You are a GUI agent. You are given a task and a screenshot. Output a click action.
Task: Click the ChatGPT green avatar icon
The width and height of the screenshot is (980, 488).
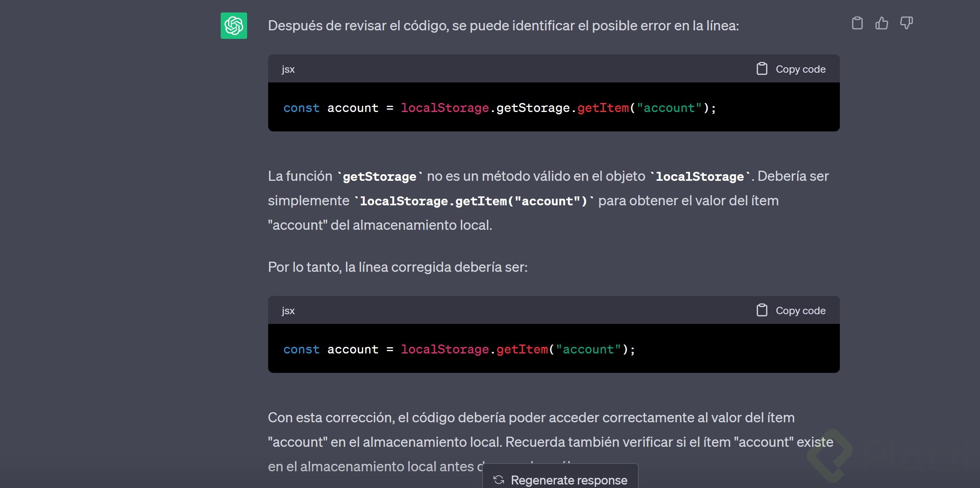234,26
